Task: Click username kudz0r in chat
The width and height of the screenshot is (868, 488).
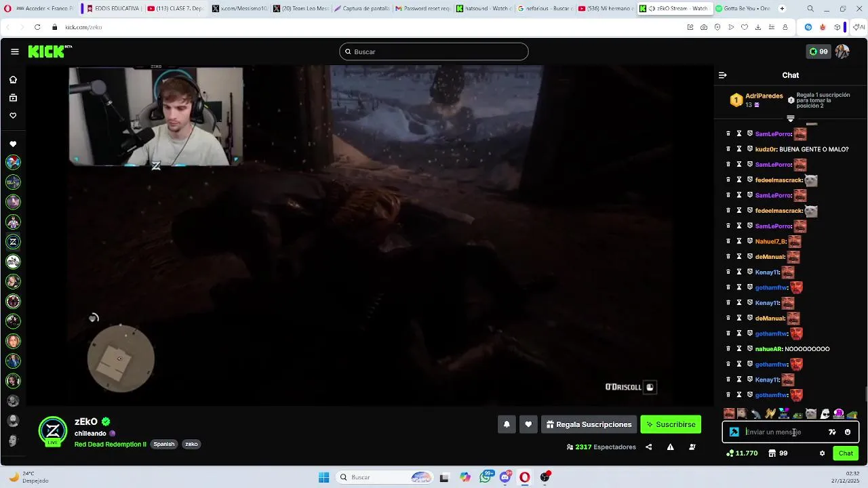Action: (x=766, y=149)
